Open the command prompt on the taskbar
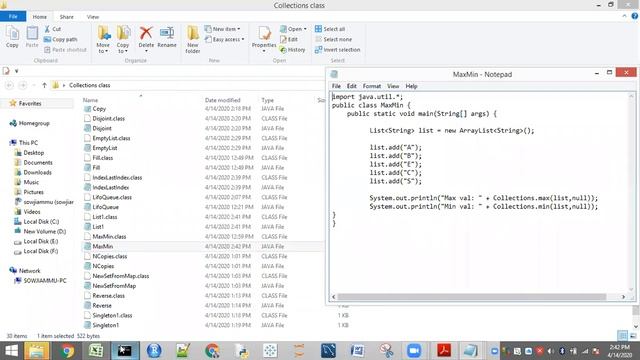This screenshot has width=640, height=360. click(124, 351)
